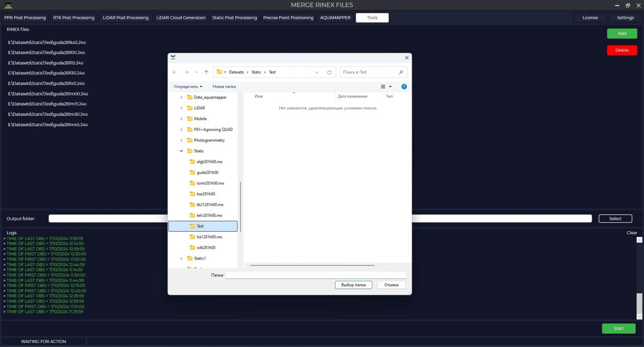Select file guda281l30.24o in list

46,73
